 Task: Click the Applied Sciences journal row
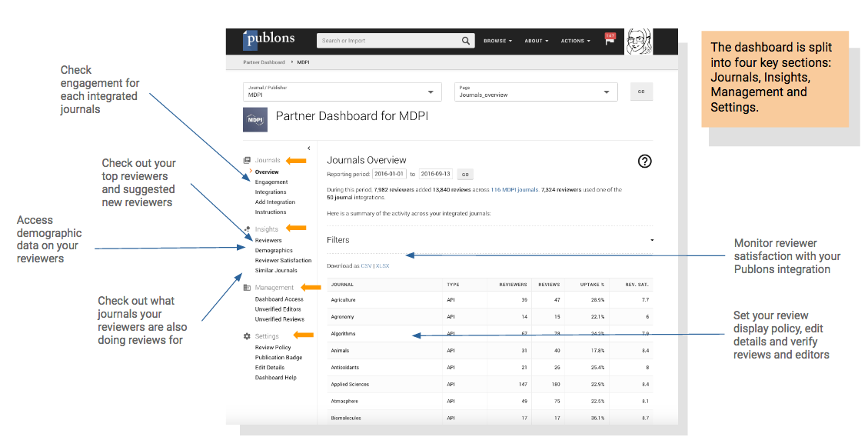[490, 385]
